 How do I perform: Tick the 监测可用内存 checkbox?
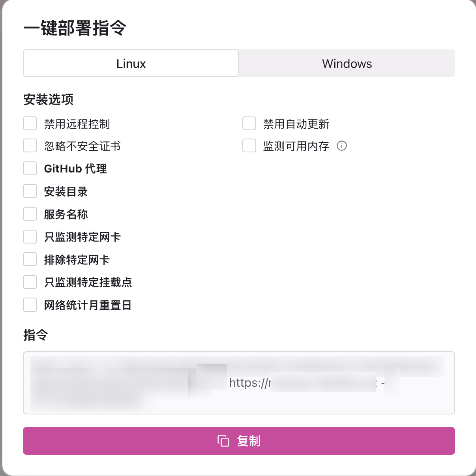click(x=249, y=146)
